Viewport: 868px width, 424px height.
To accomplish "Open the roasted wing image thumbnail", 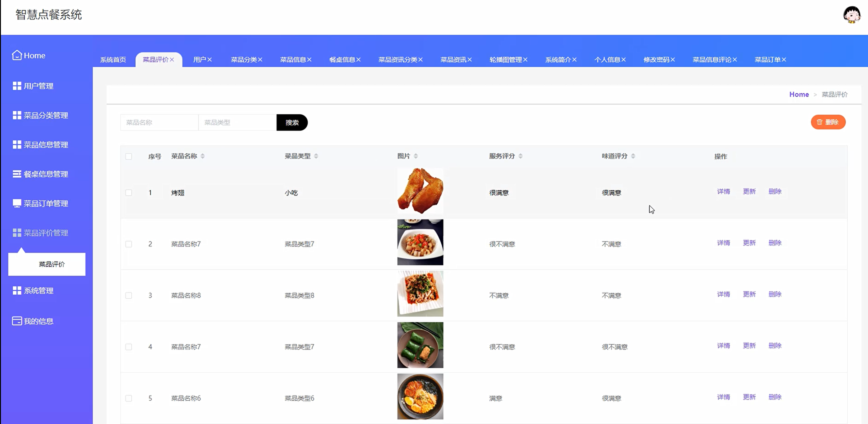I will 420,191.
